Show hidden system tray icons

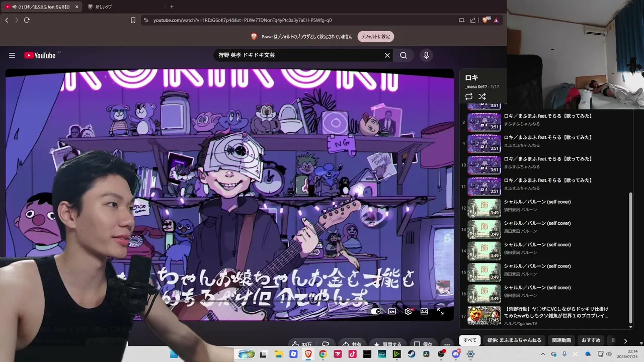[x=543, y=354]
